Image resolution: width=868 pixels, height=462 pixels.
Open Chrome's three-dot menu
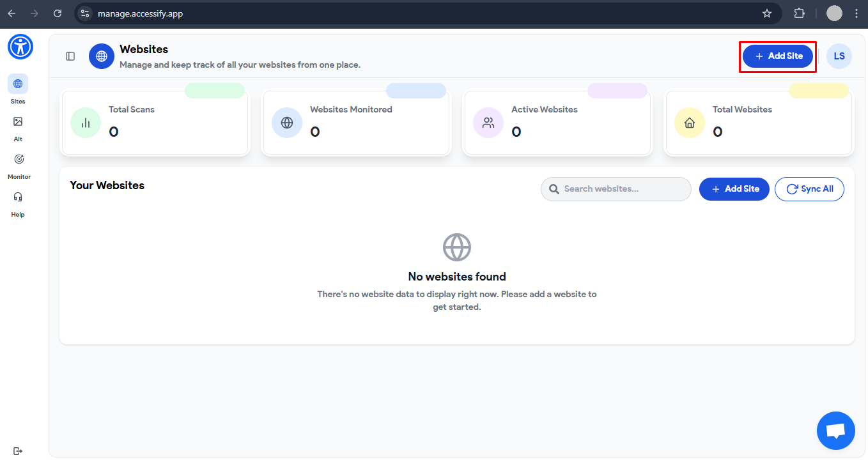856,13
